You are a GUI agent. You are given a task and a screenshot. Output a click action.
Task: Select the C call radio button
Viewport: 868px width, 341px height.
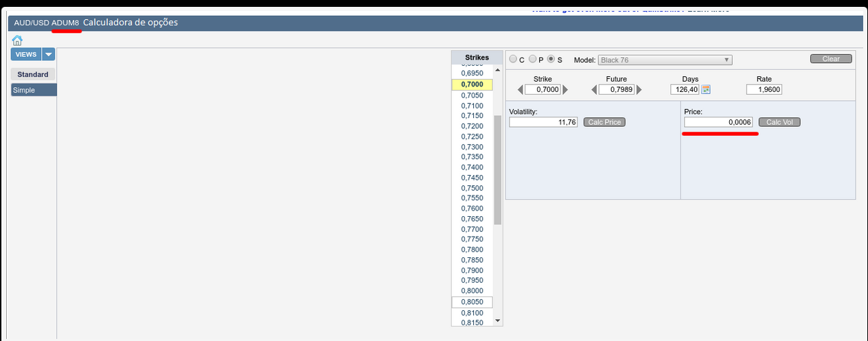(x=513, y=60)
